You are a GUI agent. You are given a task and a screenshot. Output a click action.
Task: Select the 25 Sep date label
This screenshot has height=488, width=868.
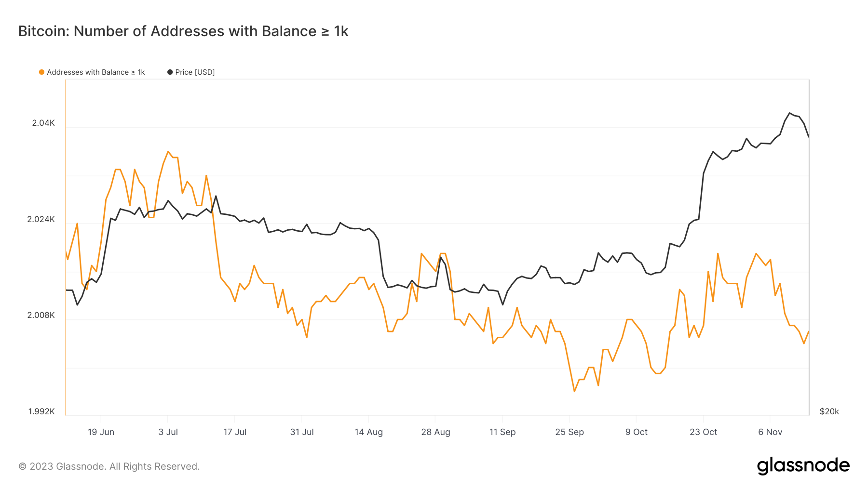pos(570,432)
